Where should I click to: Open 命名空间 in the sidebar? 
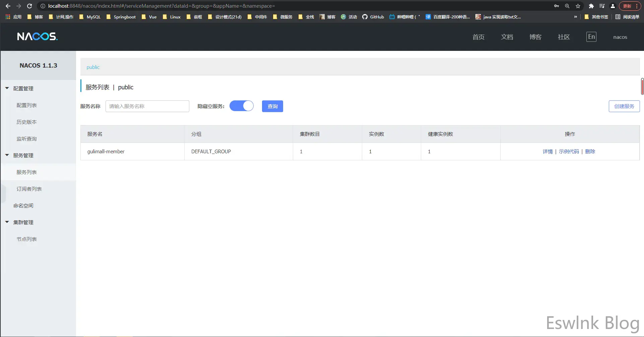point(23,205)
